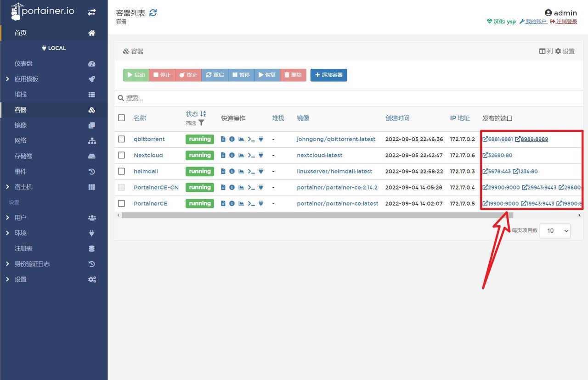588x380 pixels.
Task: Click 注销登录 logout link
Action: 563,22
